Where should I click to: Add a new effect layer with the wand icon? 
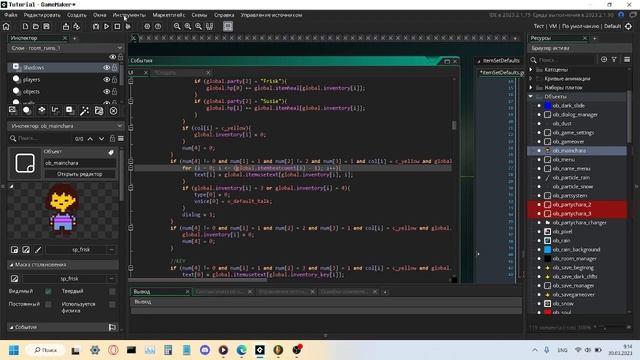click(84, 111)
